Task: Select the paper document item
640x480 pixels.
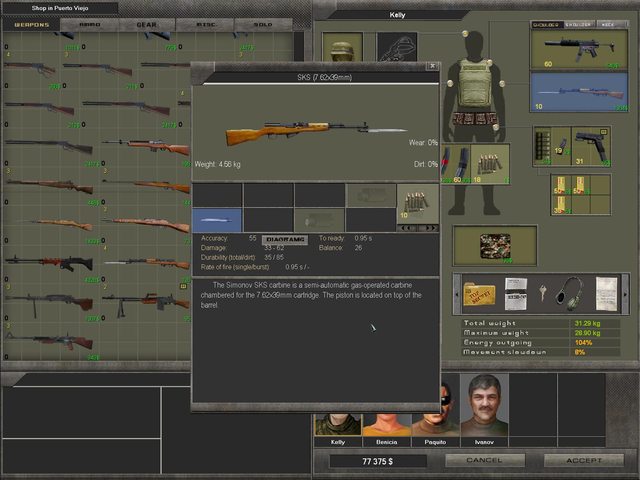Action: click(607, 294)
